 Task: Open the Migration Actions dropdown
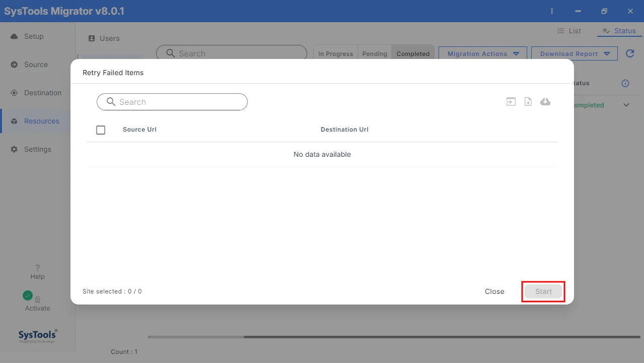point(483,53)
